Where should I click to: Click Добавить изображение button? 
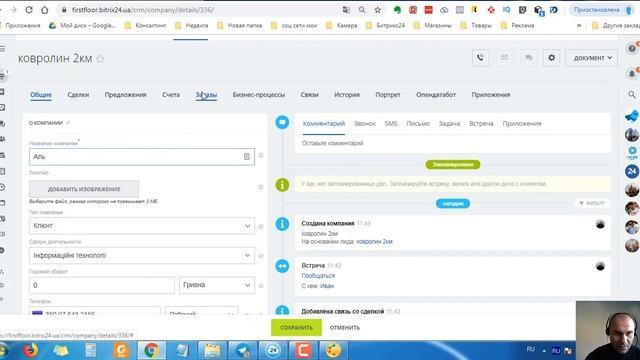pyautogui.click(x=84, y=189)
